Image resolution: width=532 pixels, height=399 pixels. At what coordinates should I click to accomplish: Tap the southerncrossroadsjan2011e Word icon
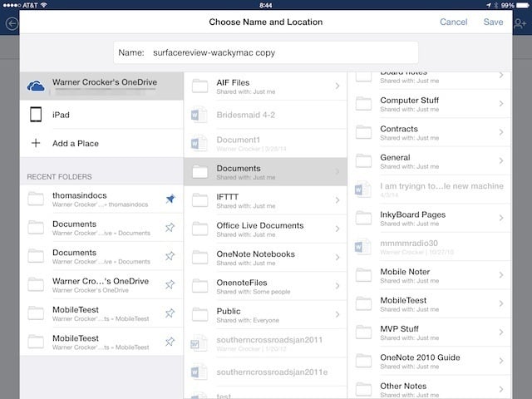199,372
